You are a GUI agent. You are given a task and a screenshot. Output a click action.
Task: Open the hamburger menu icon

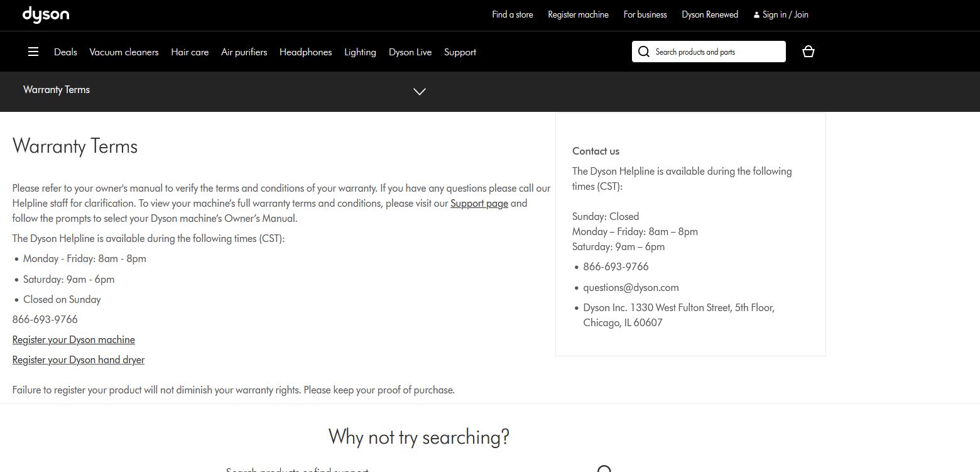(x=33, y=52)
